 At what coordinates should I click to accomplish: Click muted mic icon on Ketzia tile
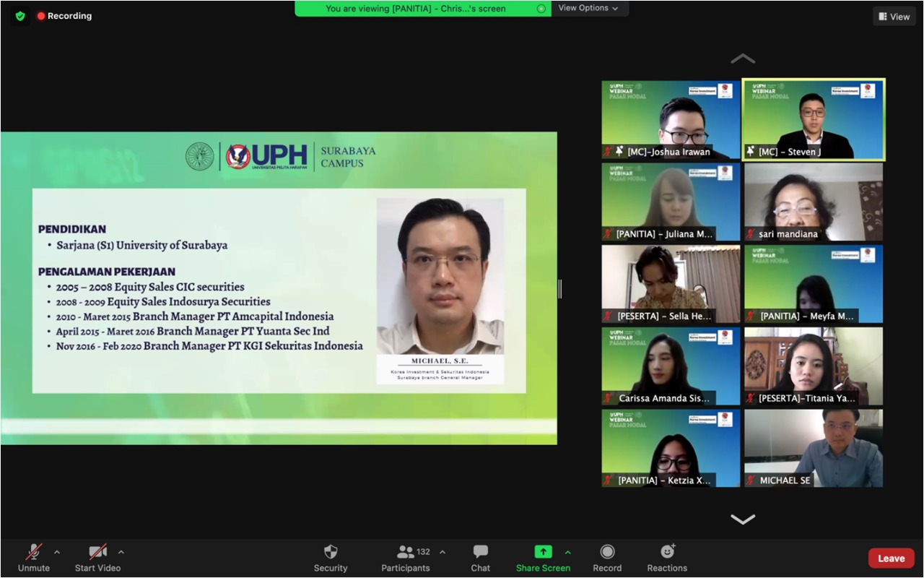point(609,480)
